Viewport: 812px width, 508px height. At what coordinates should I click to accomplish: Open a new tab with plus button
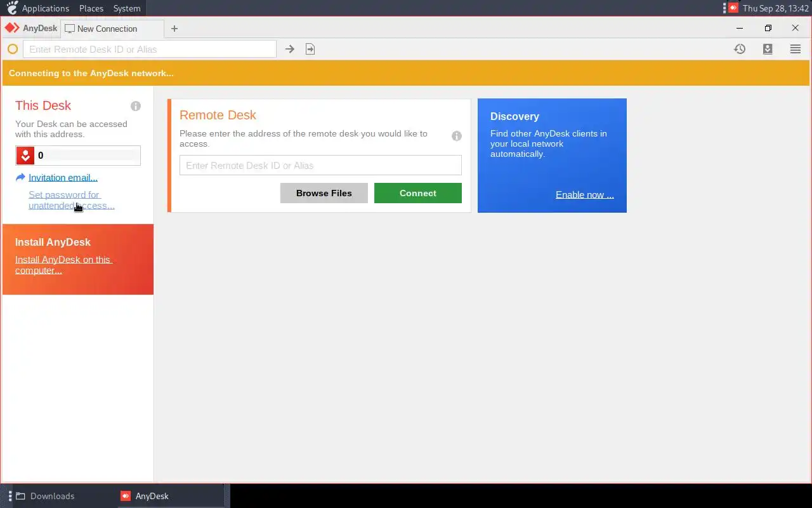[174, 29]
